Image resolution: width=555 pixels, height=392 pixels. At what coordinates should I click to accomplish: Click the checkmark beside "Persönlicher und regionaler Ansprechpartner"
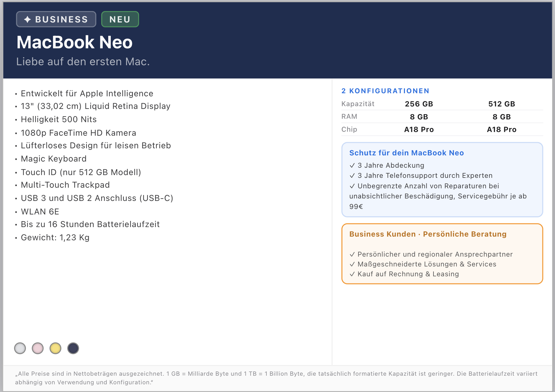[x=352, y=254]
